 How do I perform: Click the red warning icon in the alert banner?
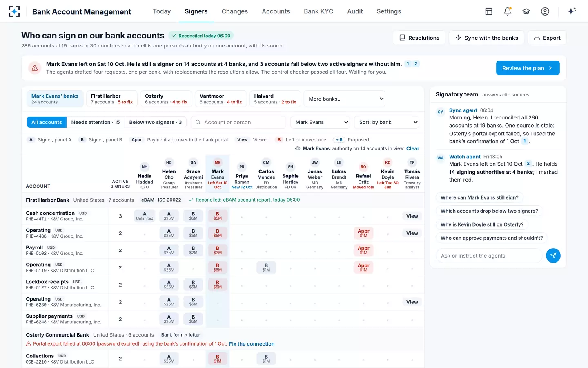click(x=35, y=68)
